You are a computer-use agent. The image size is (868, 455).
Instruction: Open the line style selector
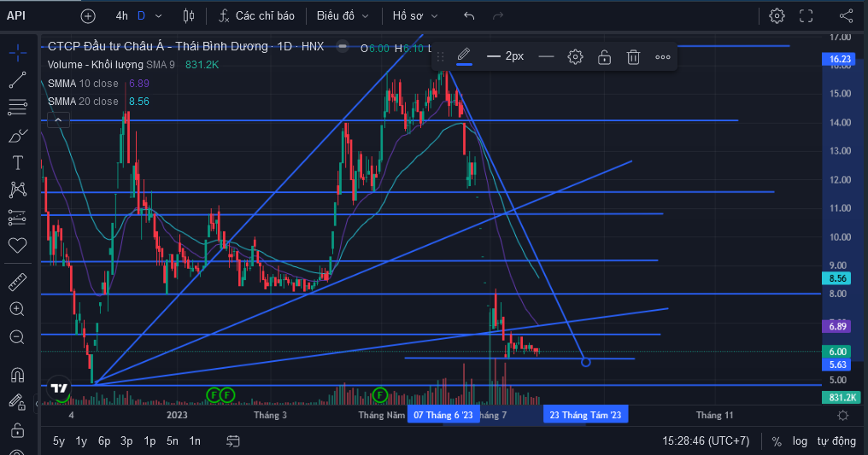[x=546, y=56]
